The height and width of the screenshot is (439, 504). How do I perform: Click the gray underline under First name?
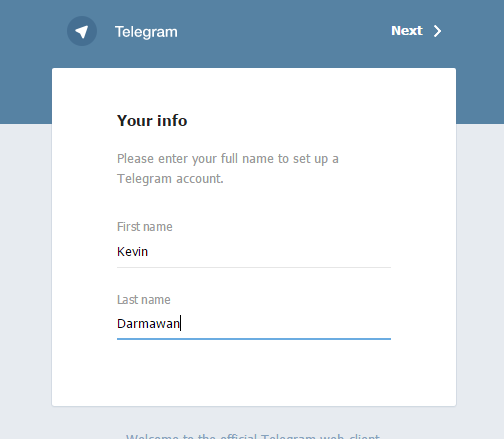[254, 267]
